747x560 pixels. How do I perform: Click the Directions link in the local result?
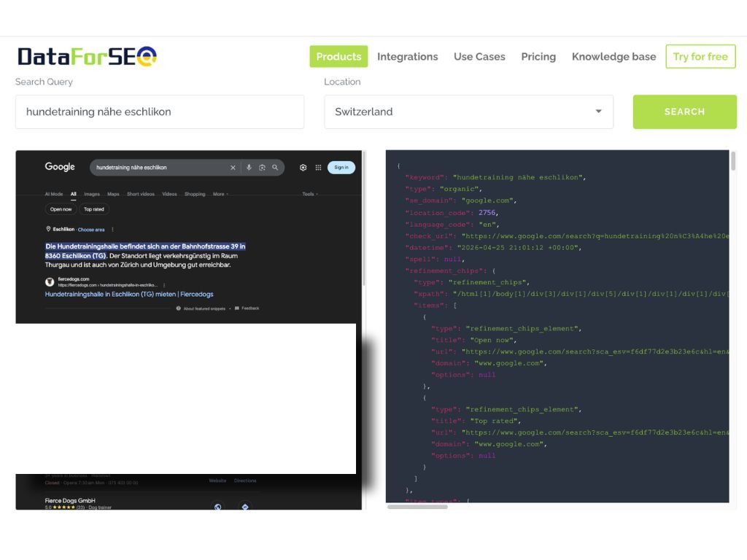click(x=245, y=481)
